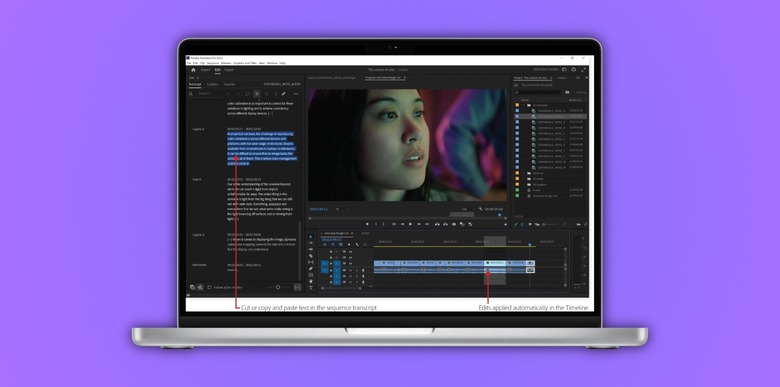This screenshot has width=780, height=387.
Task: Switch to the Import tab
Action: pyautogui.click(x=205, y=70)
